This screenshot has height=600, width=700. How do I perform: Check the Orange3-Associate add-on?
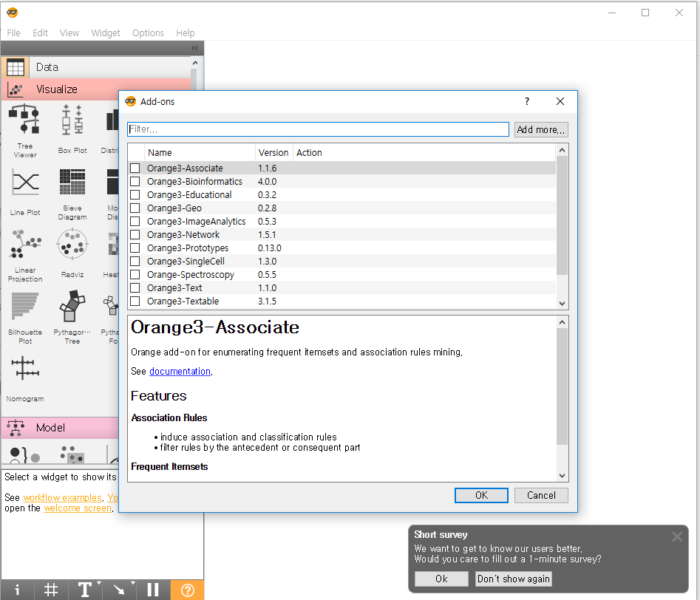tap(135, 168)
